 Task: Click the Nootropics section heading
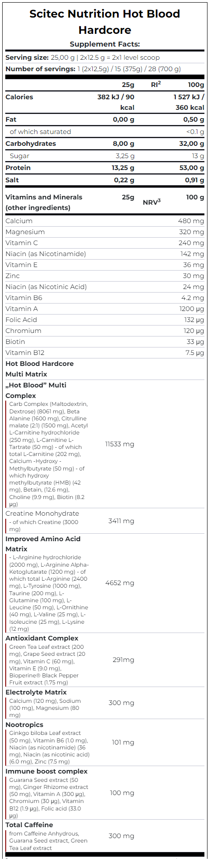click(25, 725)
